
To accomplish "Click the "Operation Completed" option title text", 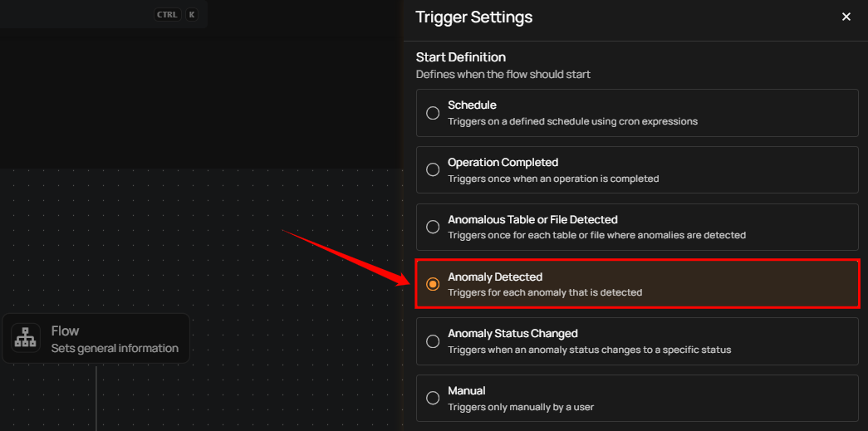I will (x=503, y=162).
